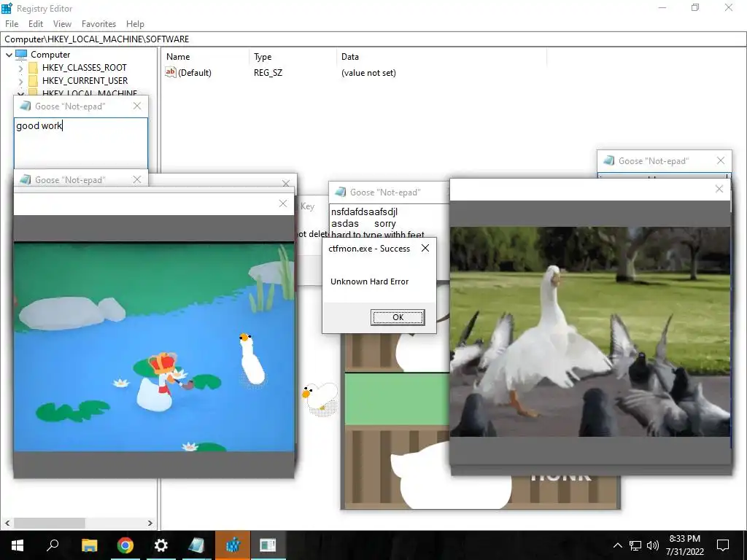Viewport: 747px width, 560px height.
Task: Switch to Registry Editor on the taskbar
Action: 233,545
